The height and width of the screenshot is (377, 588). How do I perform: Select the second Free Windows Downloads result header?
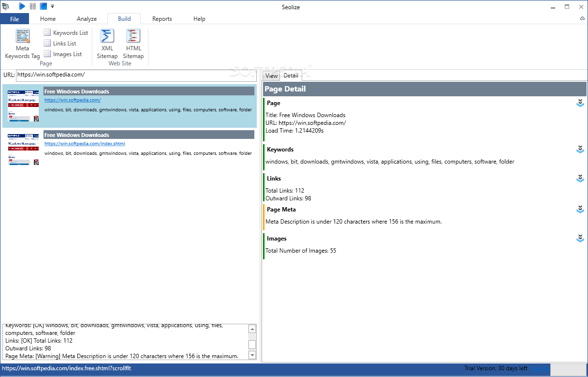pyautogui.click(x=149, y=135)
